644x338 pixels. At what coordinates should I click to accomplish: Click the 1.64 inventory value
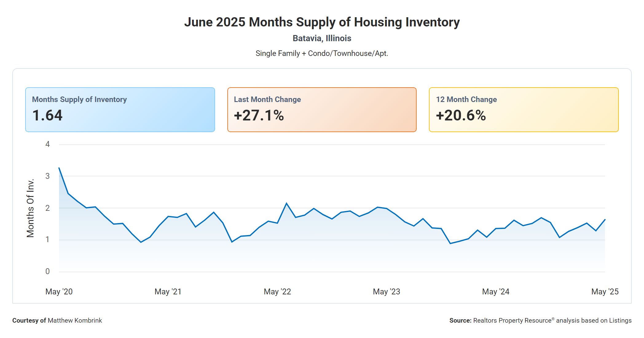click(47, 116)
